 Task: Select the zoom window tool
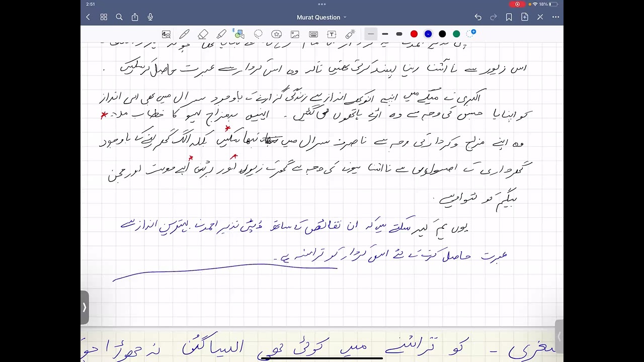166,34
